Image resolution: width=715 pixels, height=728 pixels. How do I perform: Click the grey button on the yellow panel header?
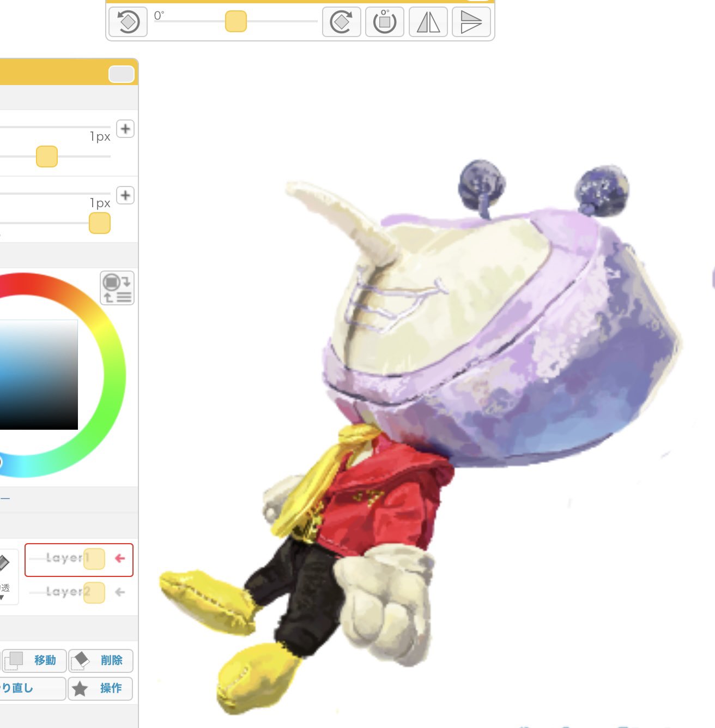[x=122, y=74]
